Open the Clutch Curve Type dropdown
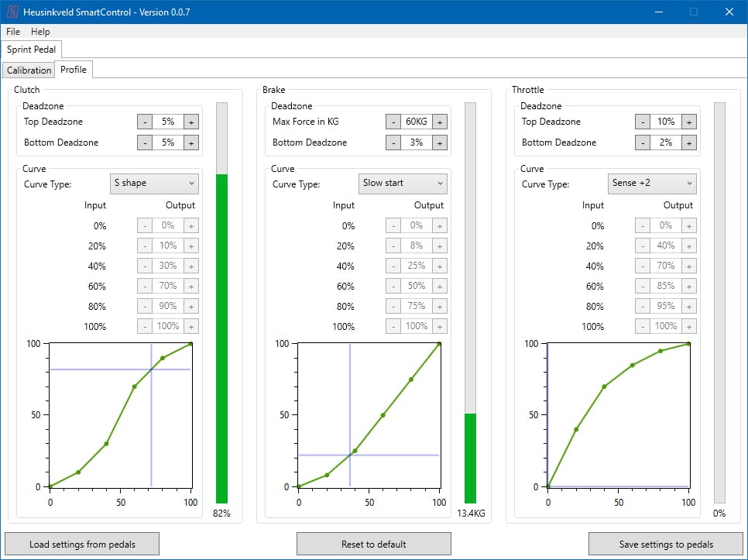Screen dimensions: 748x560 (x=154, y=184)
